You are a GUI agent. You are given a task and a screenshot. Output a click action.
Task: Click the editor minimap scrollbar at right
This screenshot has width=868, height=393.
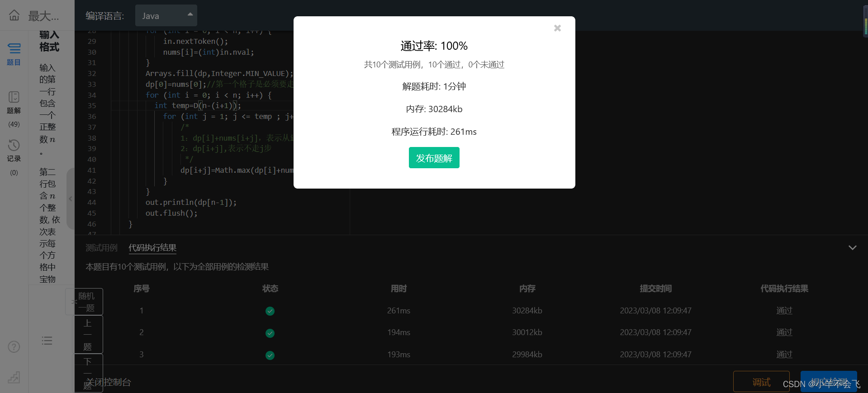click(x=865, y=20)
